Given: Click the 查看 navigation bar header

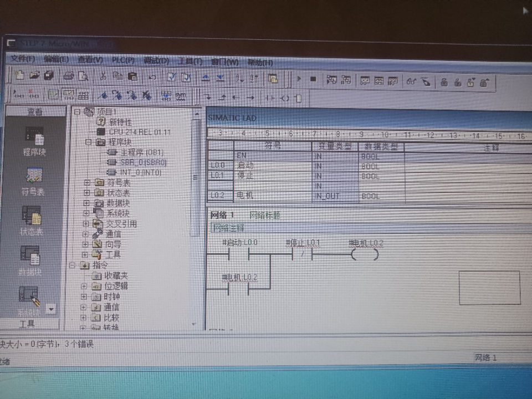Looking at the screenshot, I should (x=35, y=111).
